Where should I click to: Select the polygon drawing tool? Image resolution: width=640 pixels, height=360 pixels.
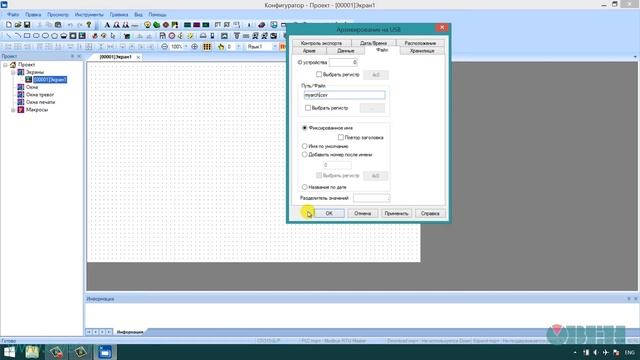click(55, 36)
